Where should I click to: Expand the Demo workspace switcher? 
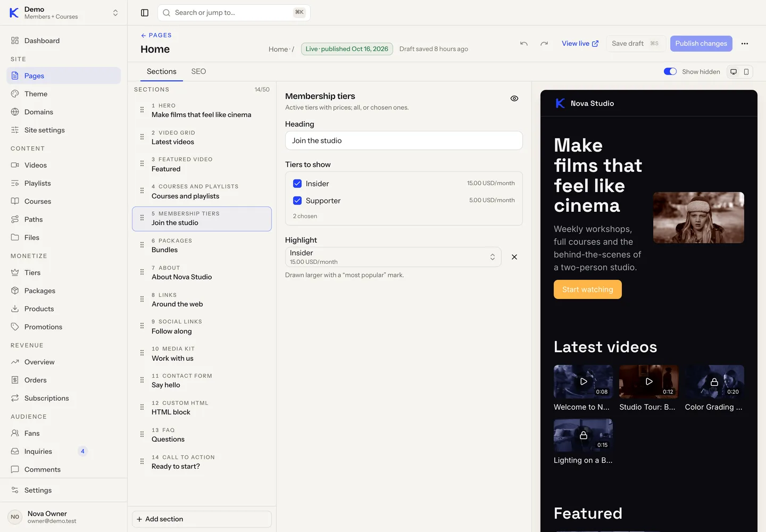click(64, 13)
